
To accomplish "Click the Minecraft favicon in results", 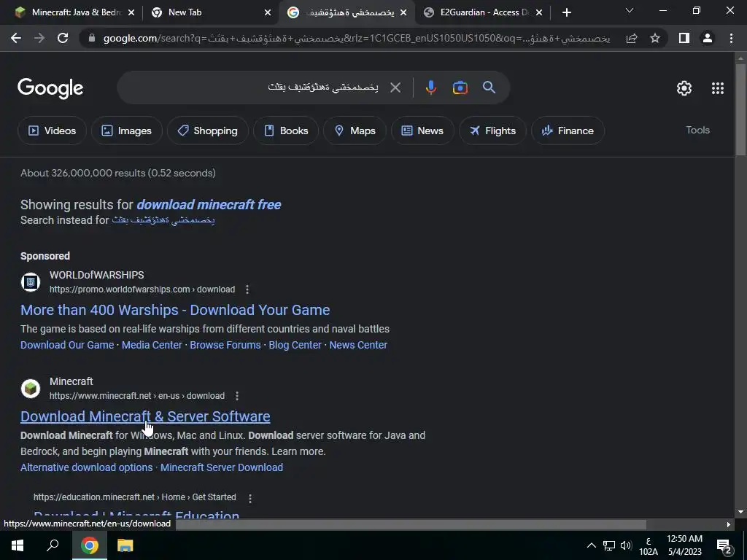I will 31,389.
